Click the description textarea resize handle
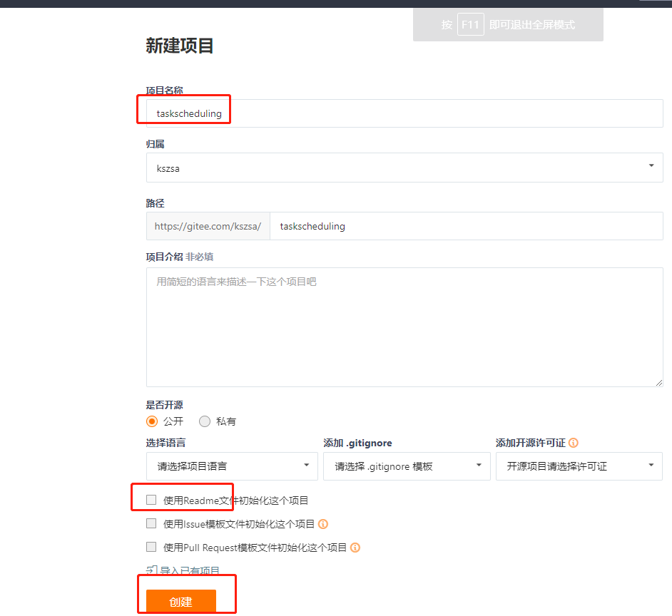This screenshot has height=616, width=672. [658, 383]
